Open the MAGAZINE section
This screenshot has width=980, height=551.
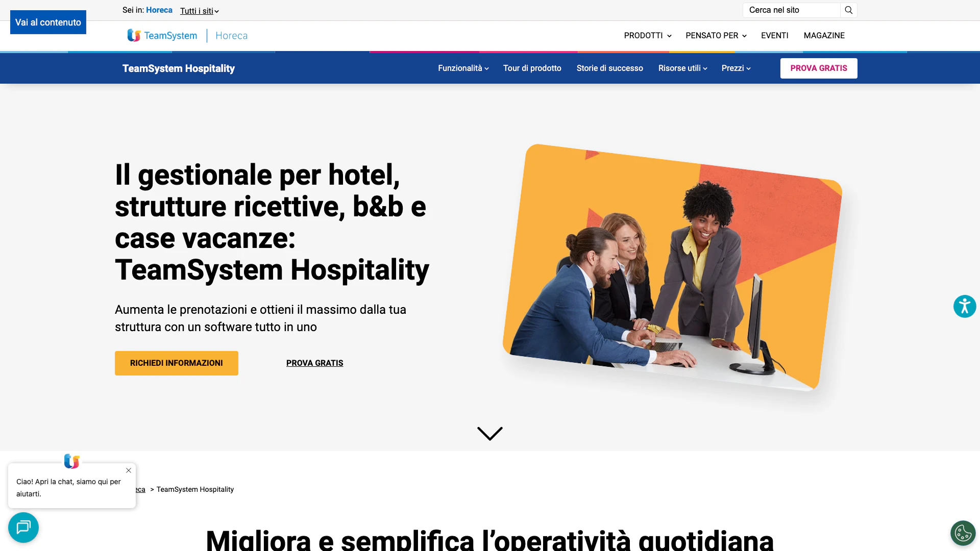pos(824,35)
